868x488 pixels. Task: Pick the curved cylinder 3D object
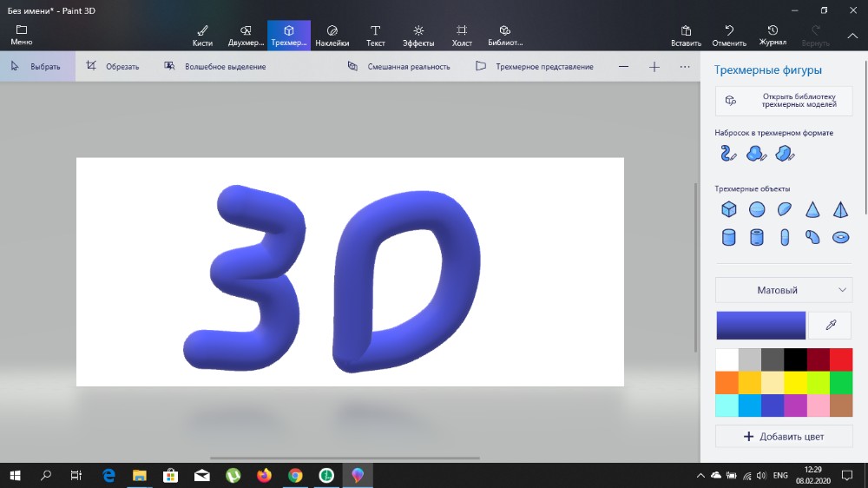pos(812,238)
